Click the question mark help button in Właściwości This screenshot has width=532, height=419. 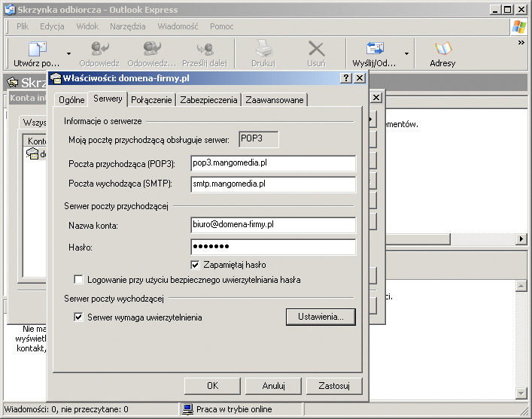coord(345,78)
